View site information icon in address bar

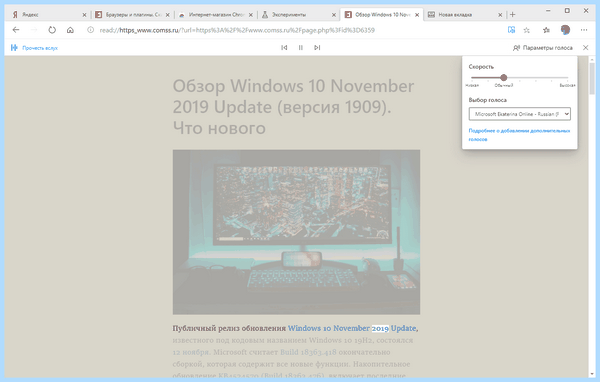click(90, 30)
